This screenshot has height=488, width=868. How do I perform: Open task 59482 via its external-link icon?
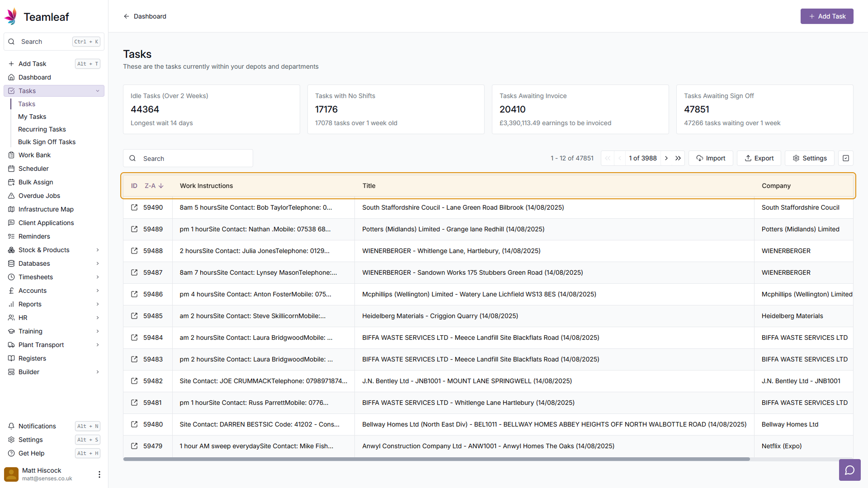pyautogui.click(x=134, y=381)
